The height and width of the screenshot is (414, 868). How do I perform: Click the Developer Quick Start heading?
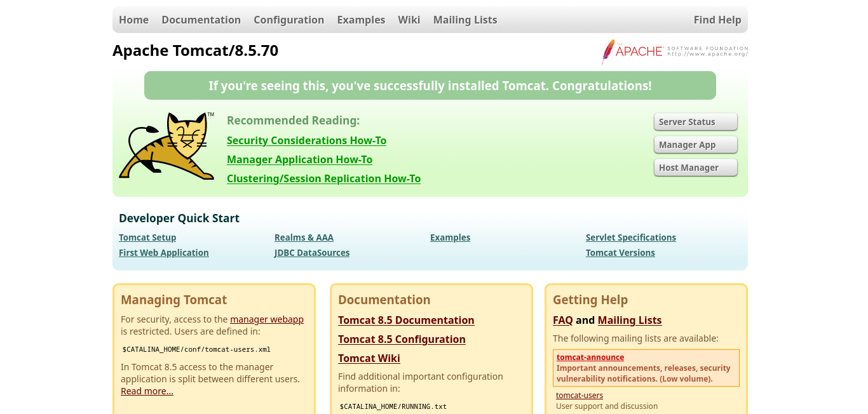click(179, 218)
